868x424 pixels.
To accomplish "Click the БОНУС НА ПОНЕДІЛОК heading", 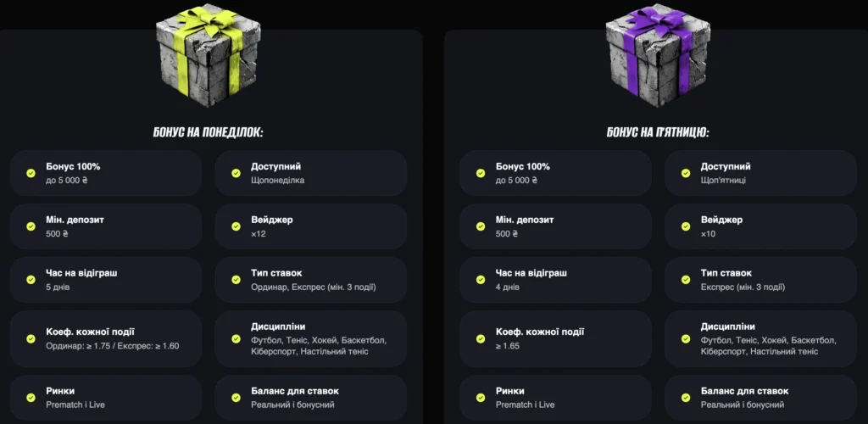I will (208, 132).
